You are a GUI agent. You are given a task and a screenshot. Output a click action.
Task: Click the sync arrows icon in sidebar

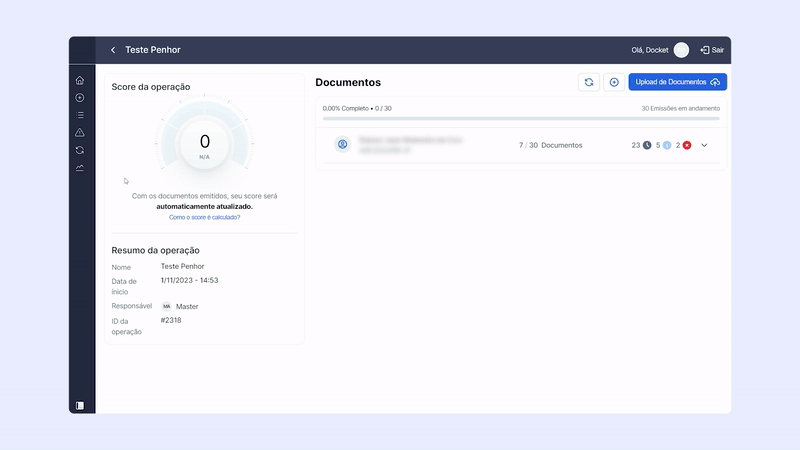pyautogui.click(x=80, y=150)
